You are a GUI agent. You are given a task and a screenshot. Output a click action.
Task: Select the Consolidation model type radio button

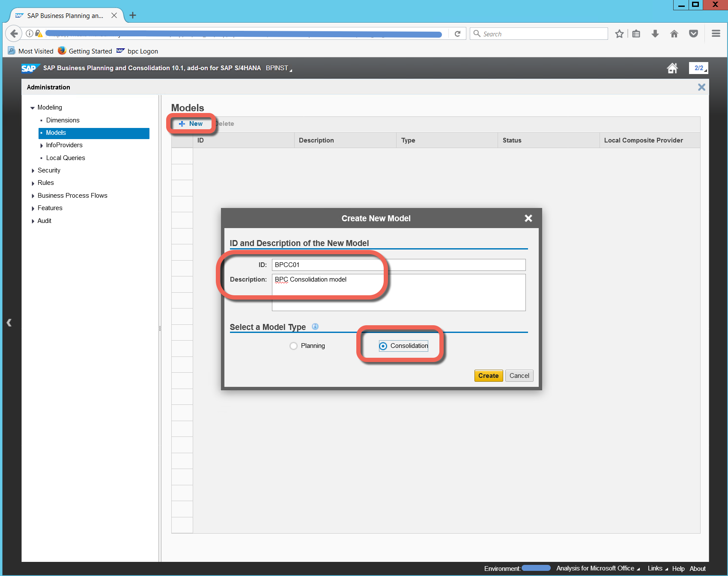(383, 346)
